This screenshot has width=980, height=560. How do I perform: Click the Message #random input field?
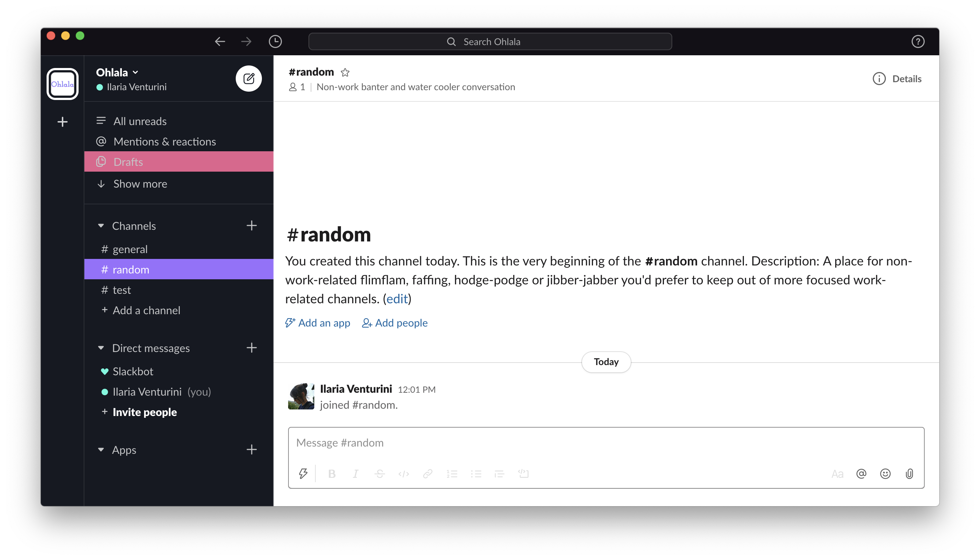click(x=606, y=442)
